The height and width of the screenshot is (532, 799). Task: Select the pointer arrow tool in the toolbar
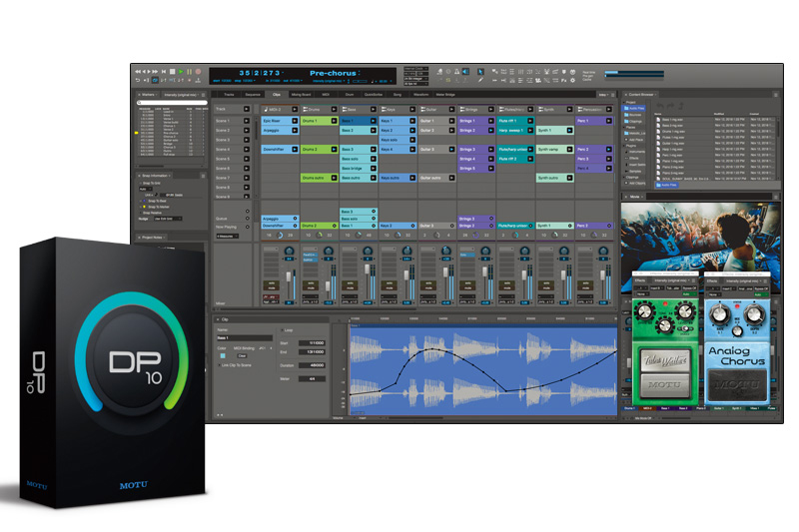480,72
